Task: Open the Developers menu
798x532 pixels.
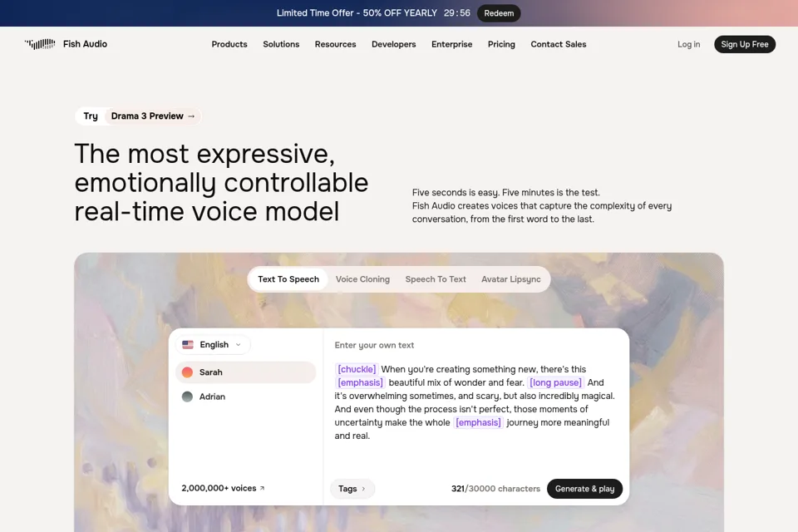Action: 393,44
